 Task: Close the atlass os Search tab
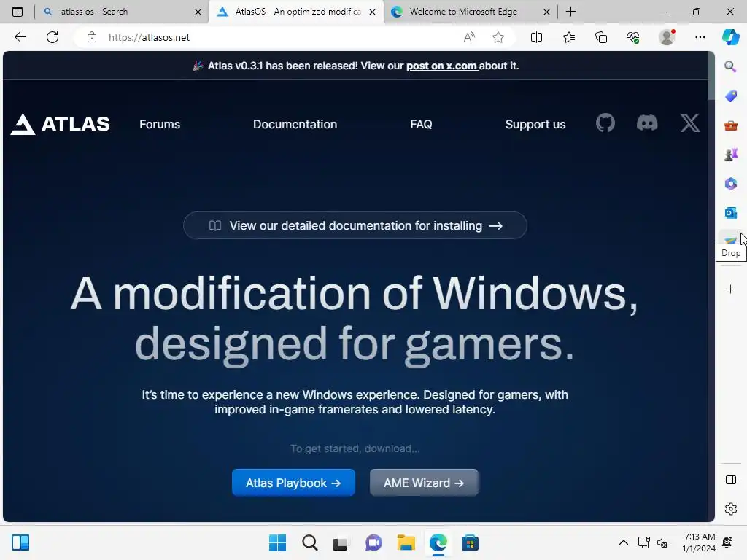point(198,12)
